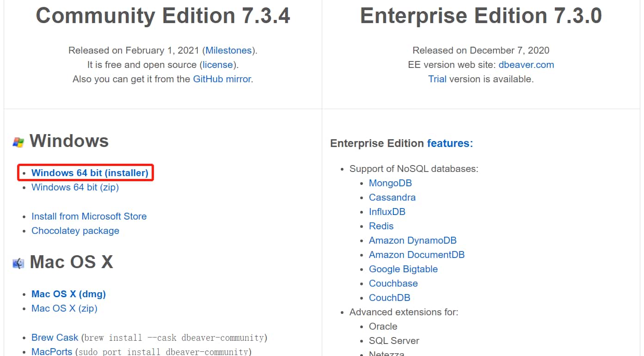Open Chocolatey package link
The image size is (644, 356).
point(75,231)
